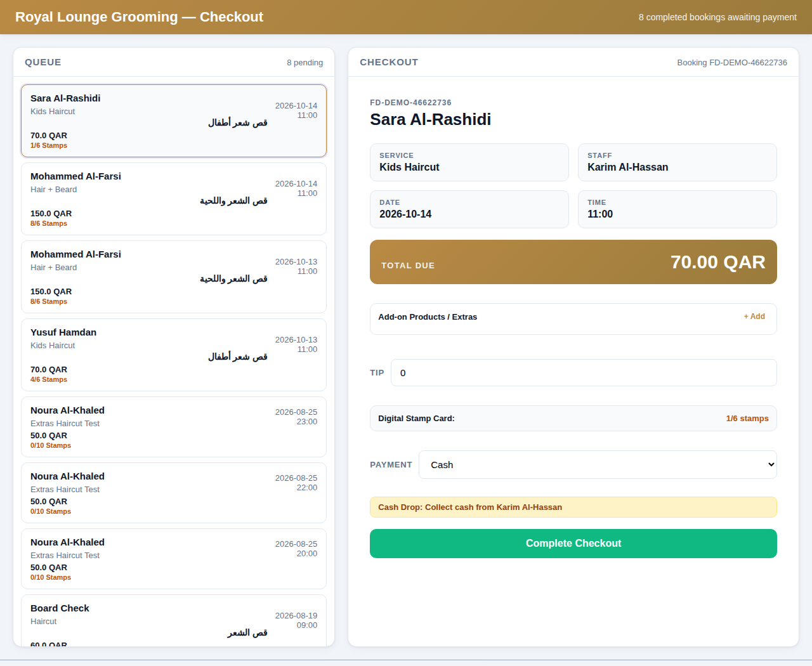Open the Board Check haircut booking
This screenshot has width=812, height=666.
(174, 620)
